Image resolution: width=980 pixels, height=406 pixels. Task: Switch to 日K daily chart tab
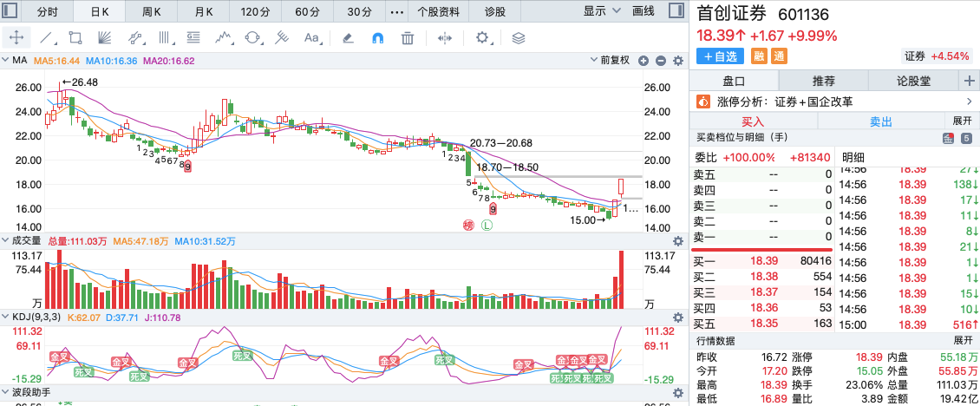(x=100, y=11)
